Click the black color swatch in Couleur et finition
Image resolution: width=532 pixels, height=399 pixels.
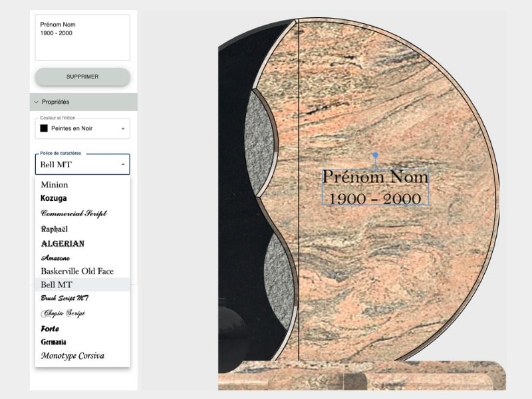coord(44,128)
